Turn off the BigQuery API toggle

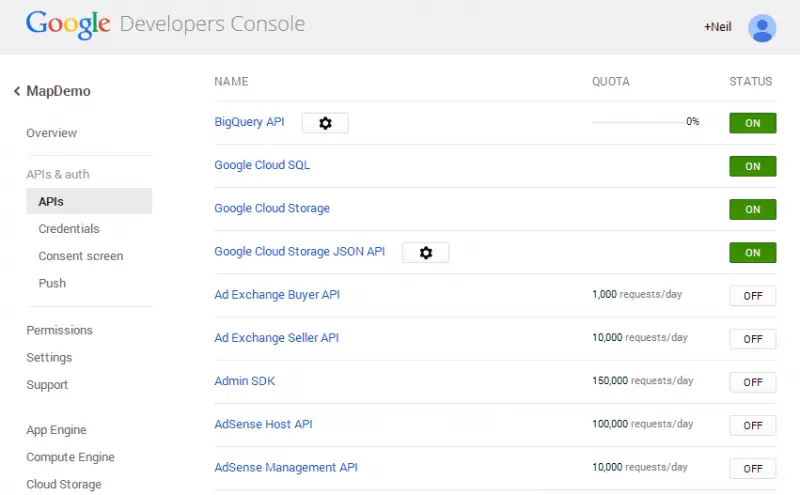point(752,123)
